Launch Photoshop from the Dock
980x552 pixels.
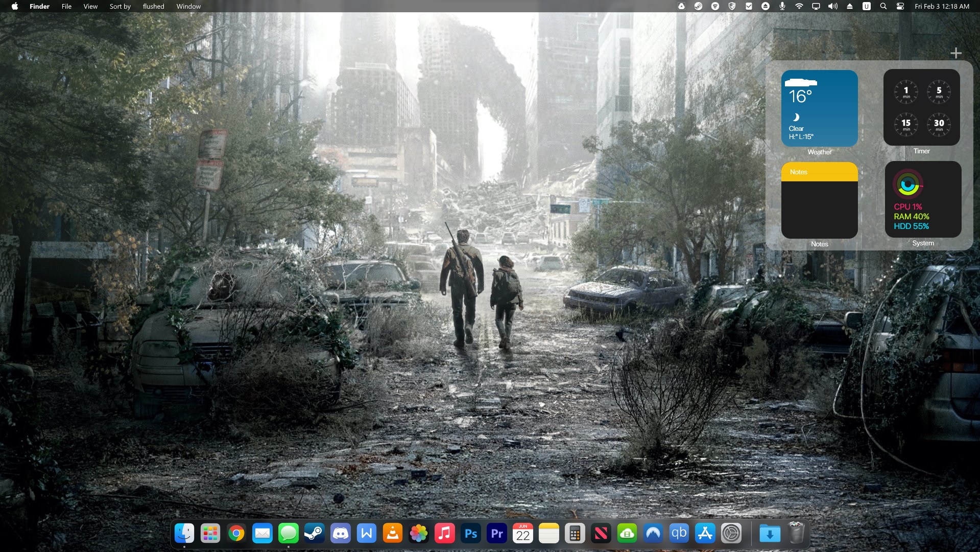pyautogui.click(x=471, y=534)
